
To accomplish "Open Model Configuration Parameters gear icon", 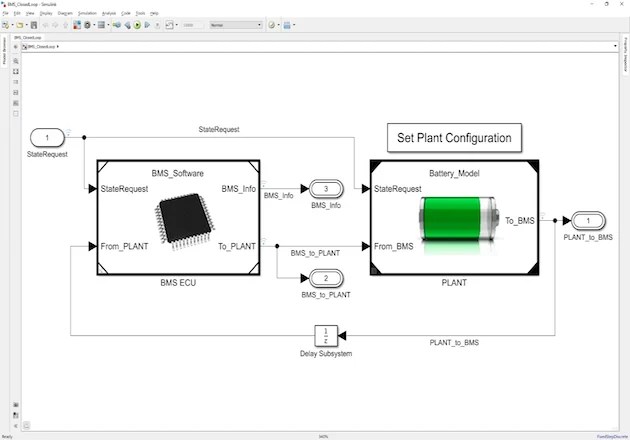I will coord(87,25).
